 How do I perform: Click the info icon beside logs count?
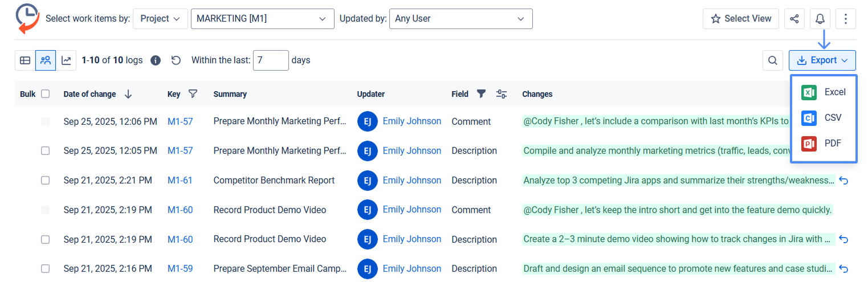tap(155, 60)
